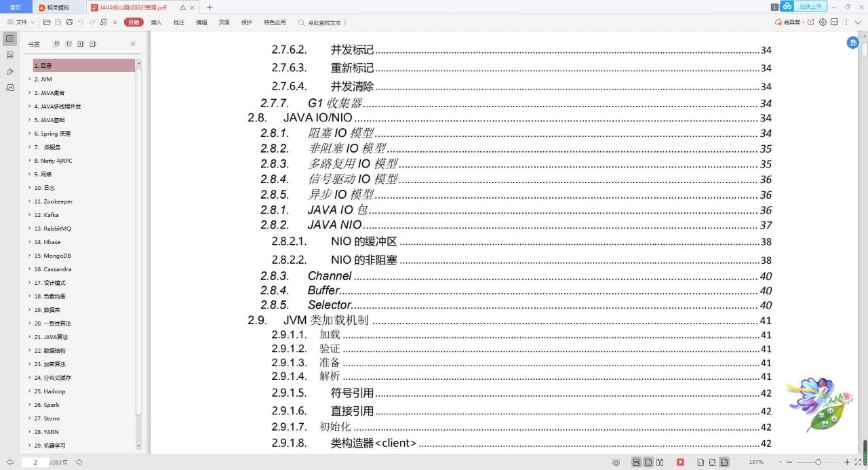Click the fit width icon in status bar
Screen dimensions: 868x470
(724, 462)
